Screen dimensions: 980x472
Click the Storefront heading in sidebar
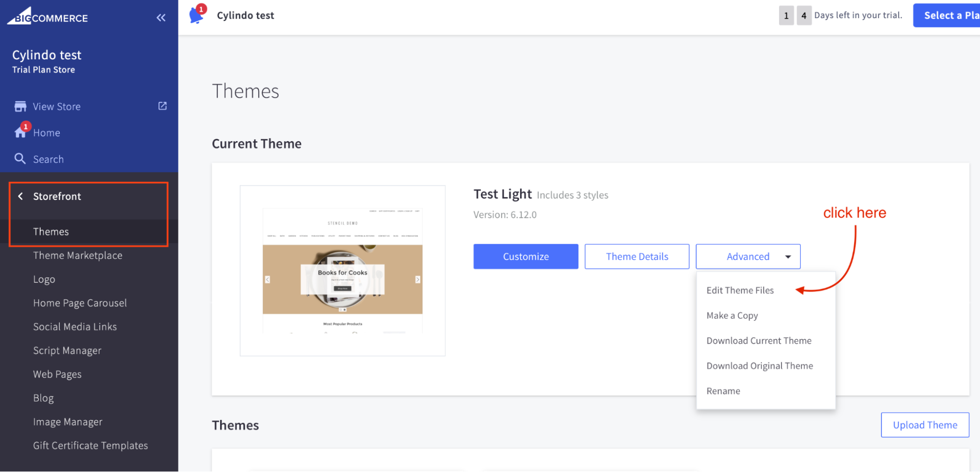click(x=57, y=196)
